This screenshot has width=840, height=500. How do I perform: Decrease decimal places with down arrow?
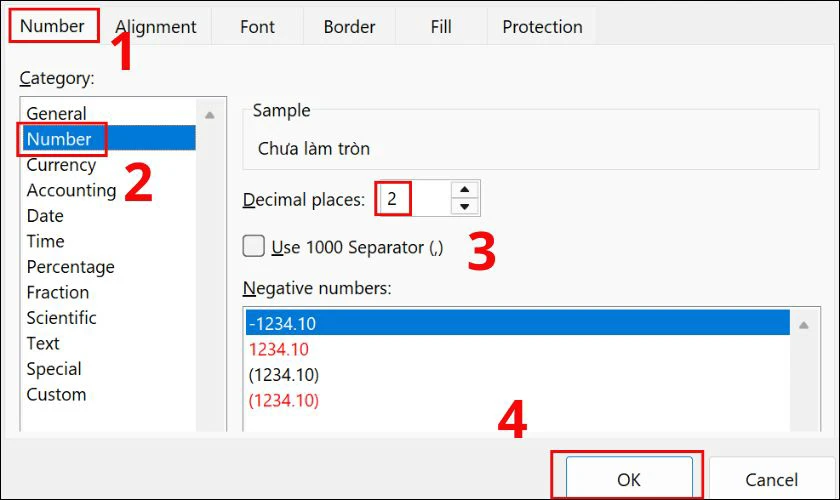pyautogui.click(x=464, y=206)
